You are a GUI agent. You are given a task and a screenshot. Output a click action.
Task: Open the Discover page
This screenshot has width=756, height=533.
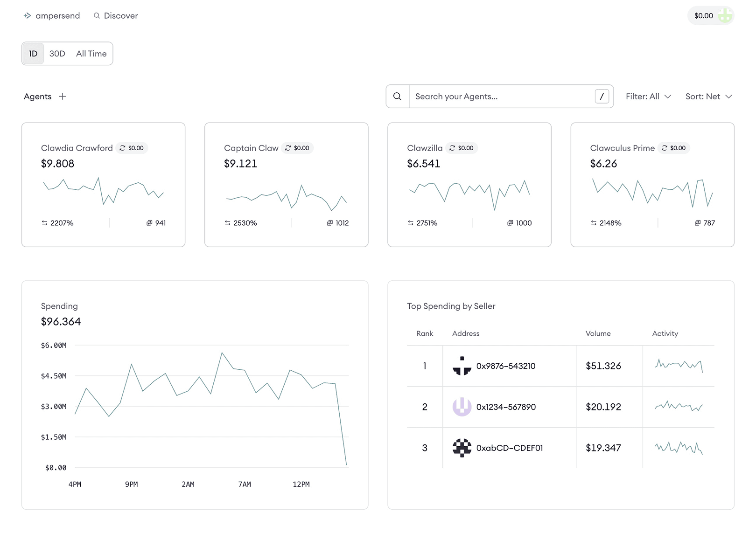tap(120, 15)
